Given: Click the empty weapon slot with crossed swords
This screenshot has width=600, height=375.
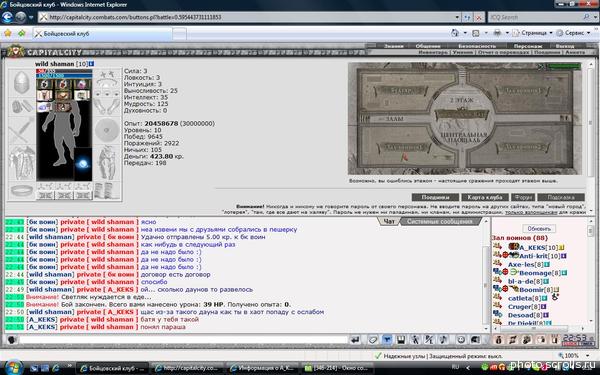Looking at the screenshot, I should click(21, 131).
